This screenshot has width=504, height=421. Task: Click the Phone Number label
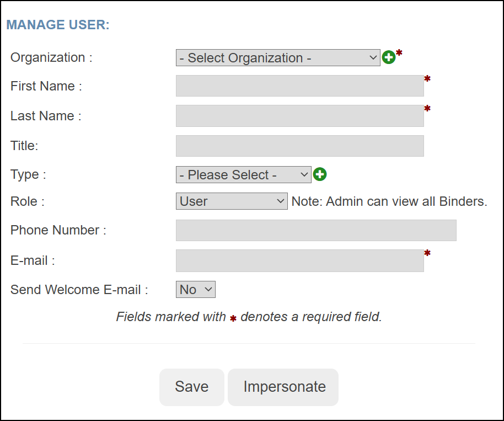[x=58, y=230]
